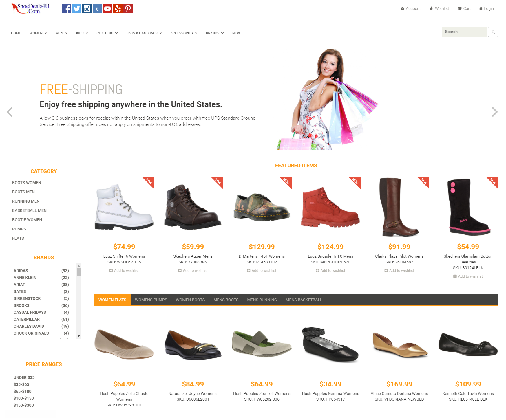
Task: Open red Lugz Brigade boot image
Action: point(330,207)
